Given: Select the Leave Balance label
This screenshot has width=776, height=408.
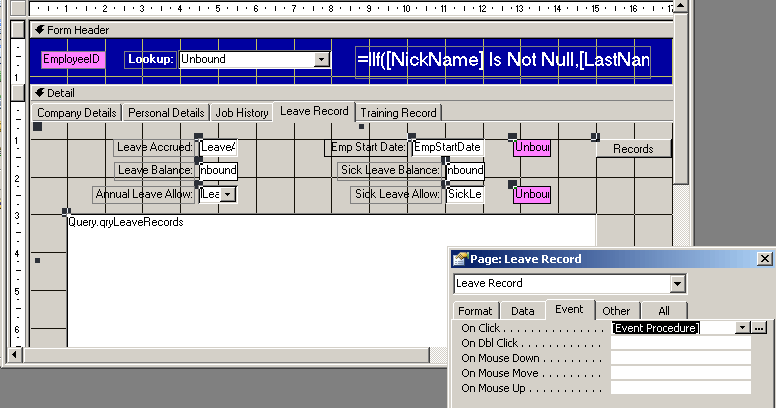Looking at the screenshot, I should (x=155, y=170).
